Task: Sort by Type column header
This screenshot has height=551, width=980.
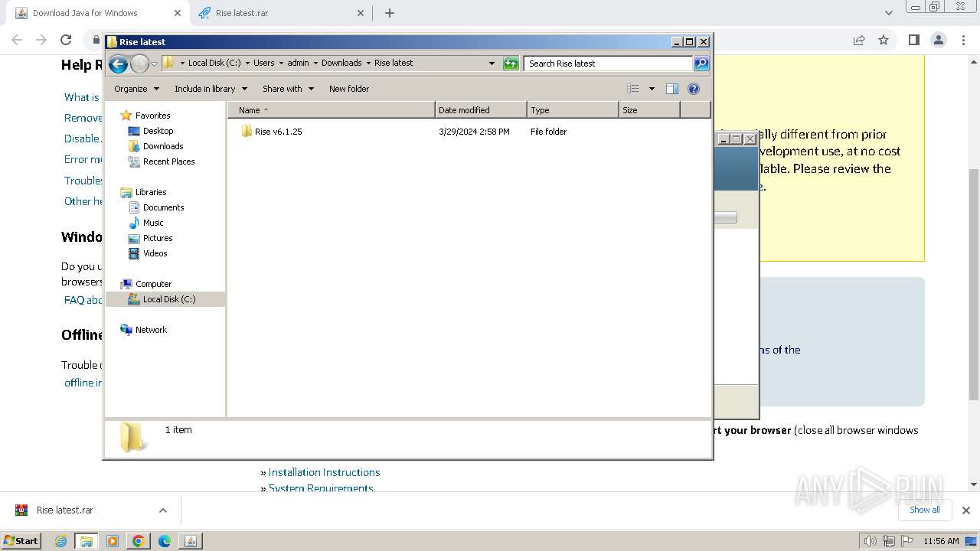Action: pyautogui.click(x=573, y=110)
